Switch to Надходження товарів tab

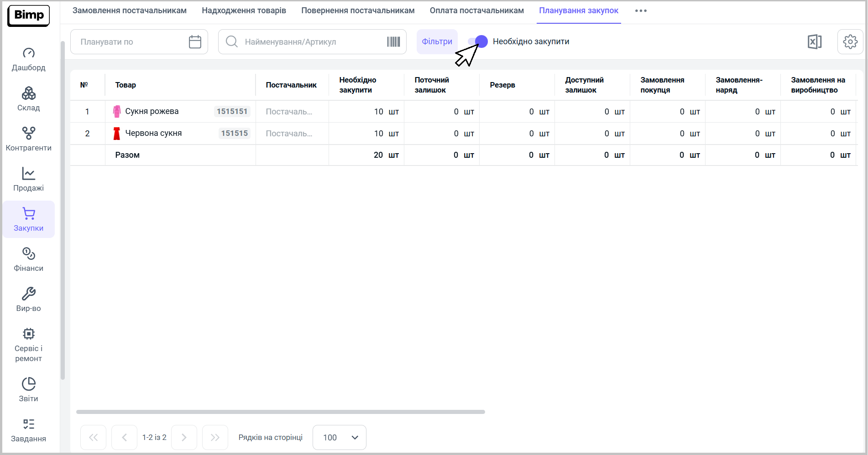pyautogui.click(x=244, y=10)
